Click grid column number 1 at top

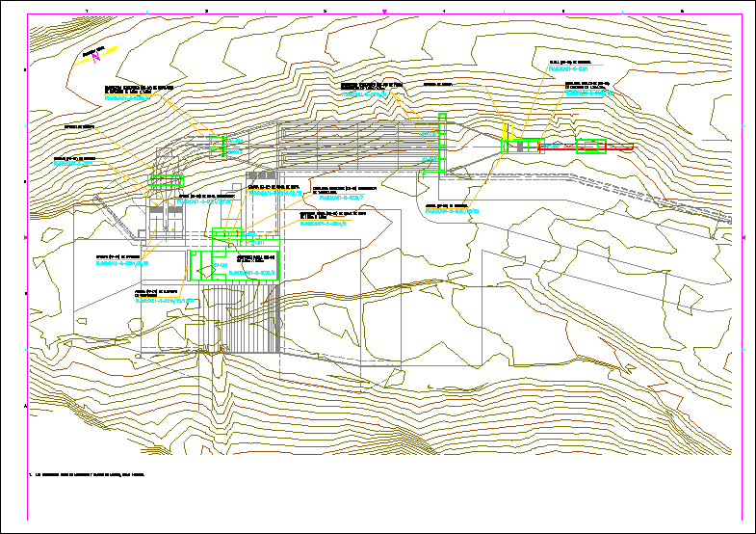87,11
